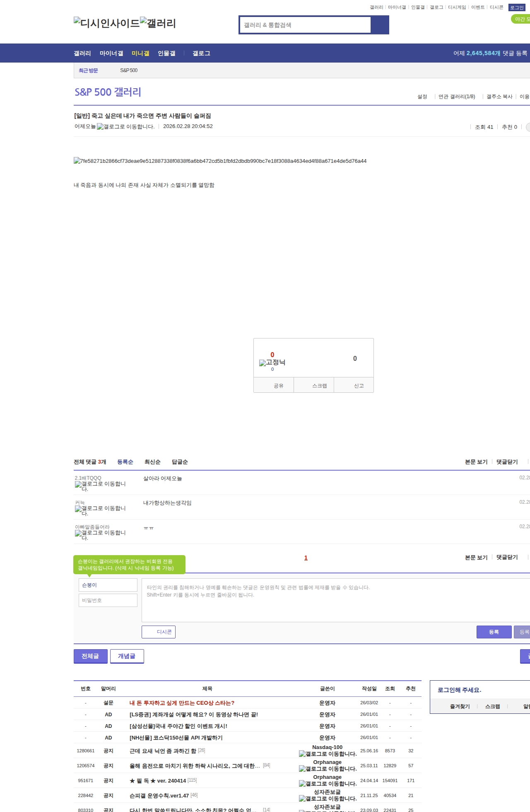Screen dimensions: 530x812
Task: Go to comment page 1
Action: pyautogui.click(x=306, y=558)
